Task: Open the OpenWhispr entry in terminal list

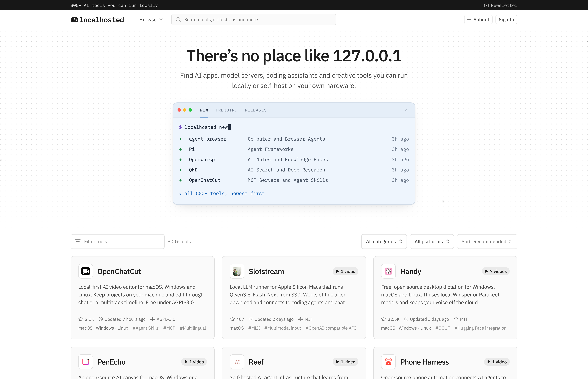Action: coord(294,160)
